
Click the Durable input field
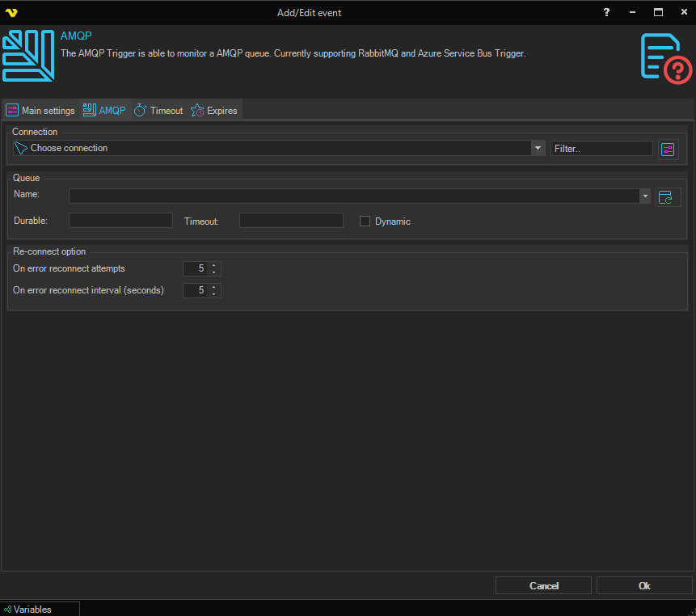(x=120, y=221)
